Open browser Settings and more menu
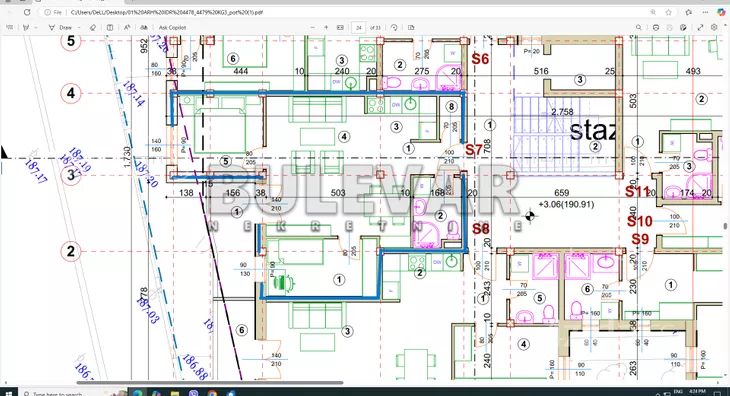This screenshot has width=730, height=396. [706, 12]
